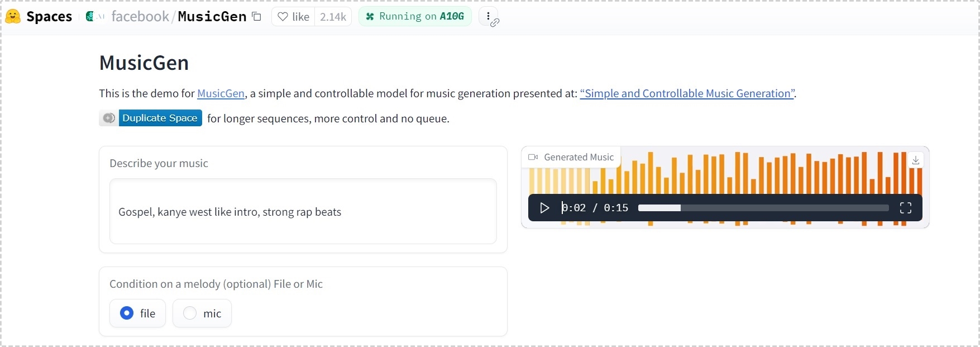Open the three-dot more options menu
Screen dimensions: 980x347
pyautogui.click(x=488, y=16)
